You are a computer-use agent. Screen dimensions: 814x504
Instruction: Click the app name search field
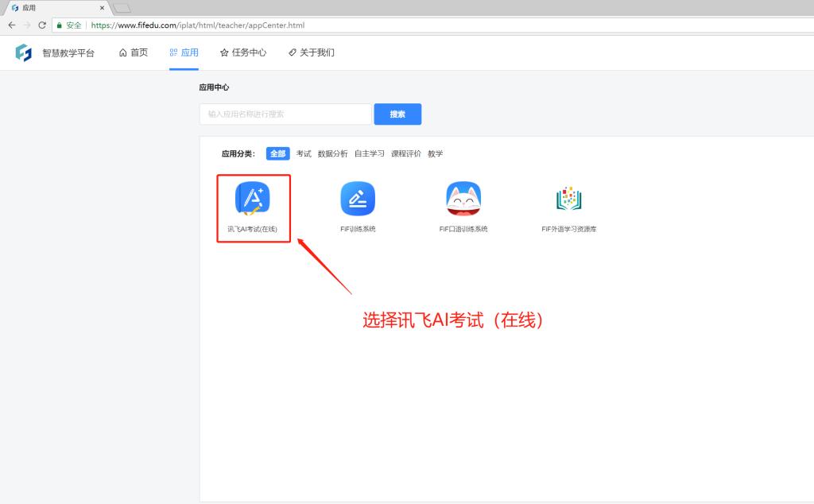click(x=285, y=114)
